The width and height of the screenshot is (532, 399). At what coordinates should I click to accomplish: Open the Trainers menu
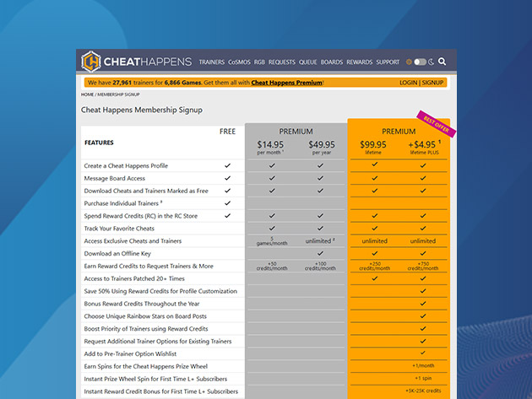[x=212, y=62]
